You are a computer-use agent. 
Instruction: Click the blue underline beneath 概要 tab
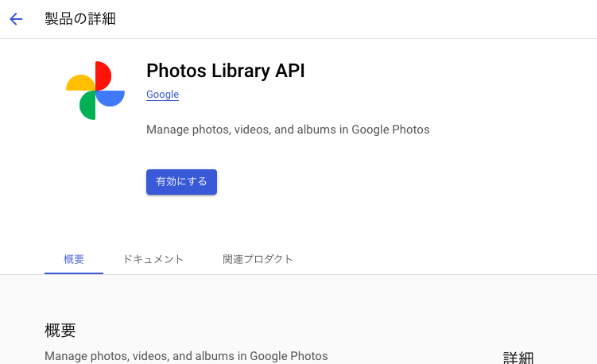click(74, 273)
